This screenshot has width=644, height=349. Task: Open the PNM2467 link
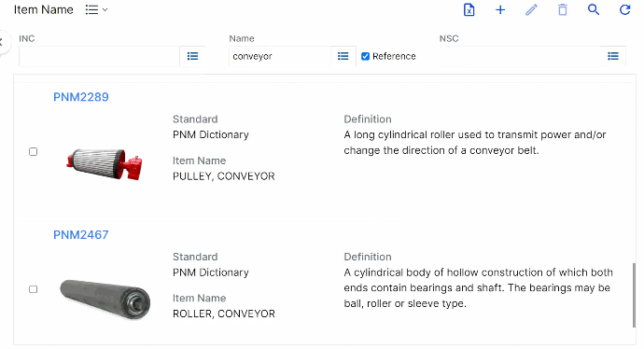pos(81,235)
